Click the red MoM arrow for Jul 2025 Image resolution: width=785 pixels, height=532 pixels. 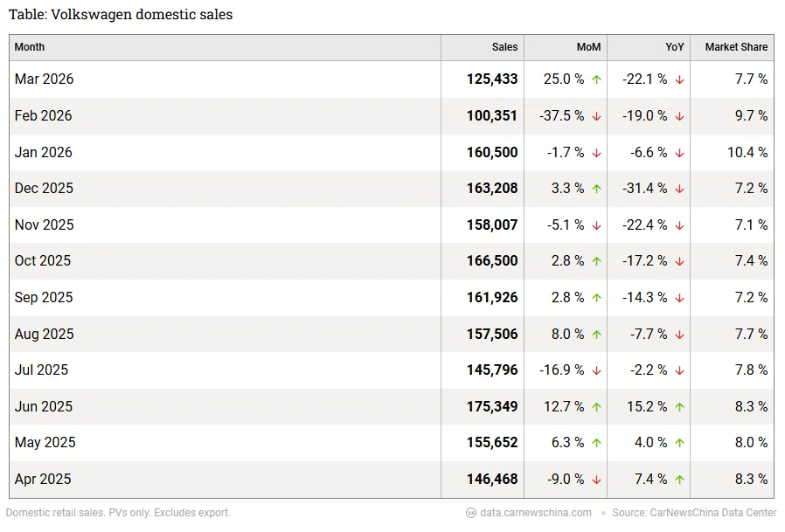(596, 370)
